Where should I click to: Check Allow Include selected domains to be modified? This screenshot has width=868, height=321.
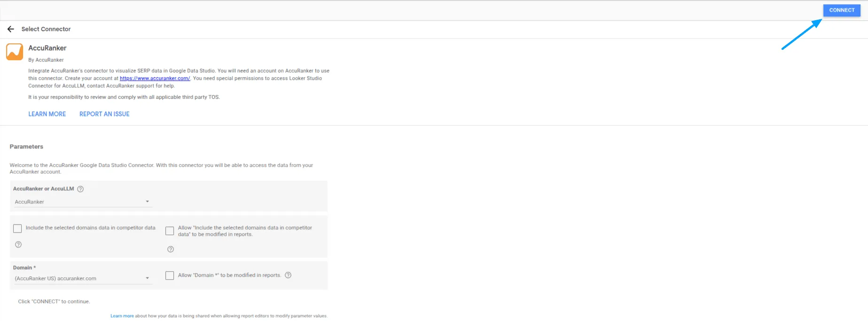(x=170, y=231)
